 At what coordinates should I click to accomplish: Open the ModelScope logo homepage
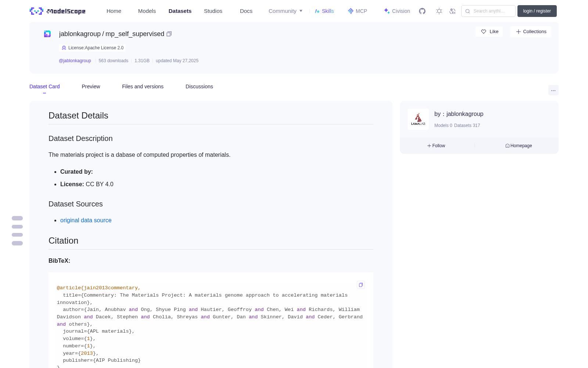coord(57,11)
